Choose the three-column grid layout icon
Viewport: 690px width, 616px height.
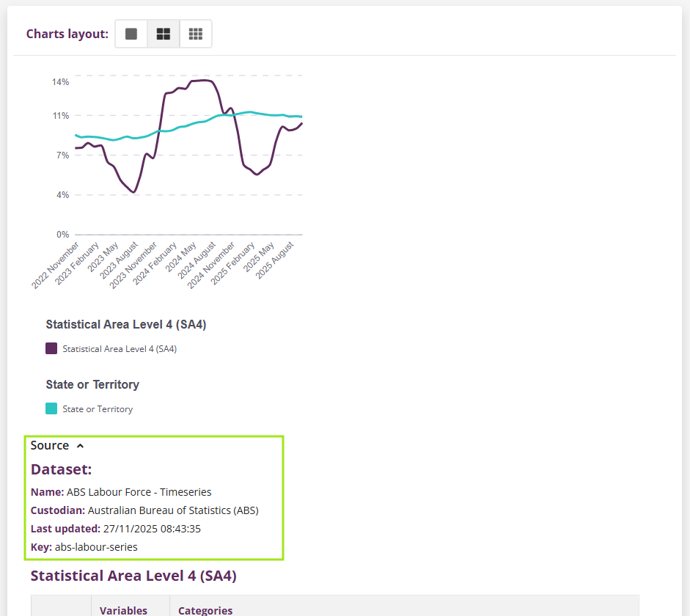click(x=195, y=34)
